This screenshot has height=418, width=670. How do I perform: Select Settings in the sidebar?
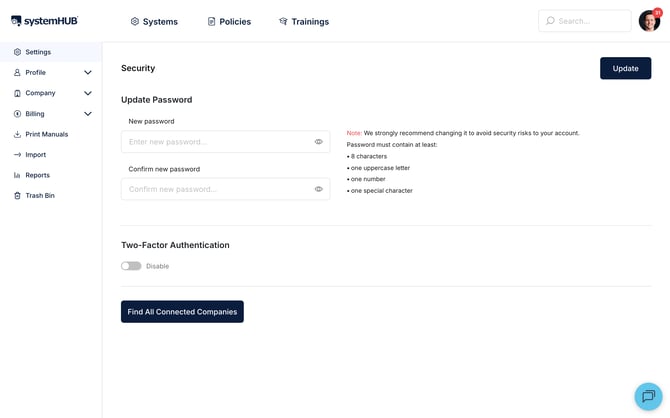(x=51, y=52)
